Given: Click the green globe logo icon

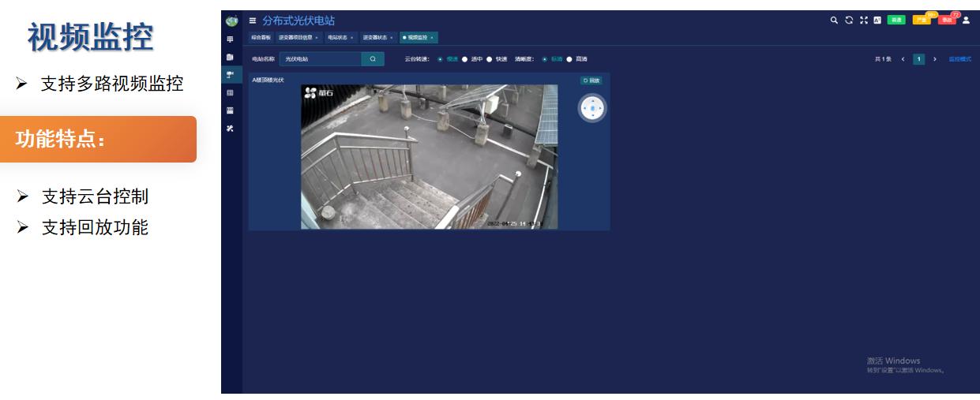Looking at the screenshot, I should coord(231,21).
